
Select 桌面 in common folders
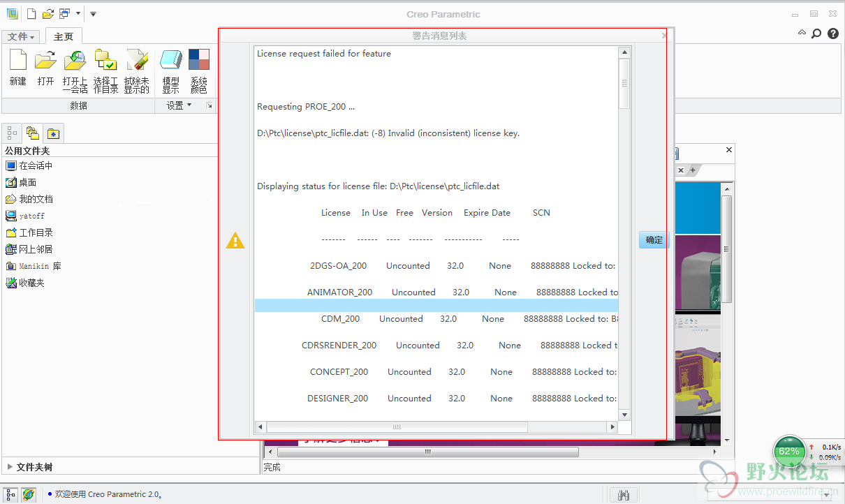(21, 182)
